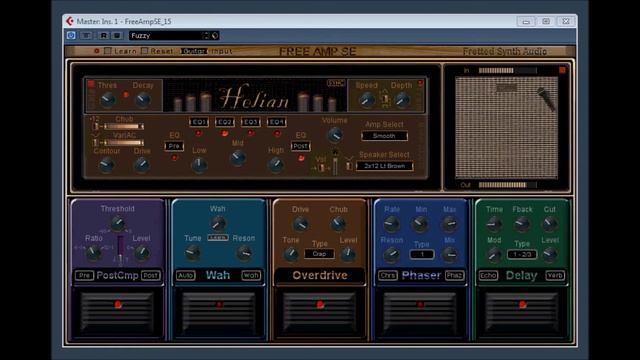Tick the Reset checkbox
Image resolution: width=640 pixels, height=360 pixels.
[x=144, y=51]
